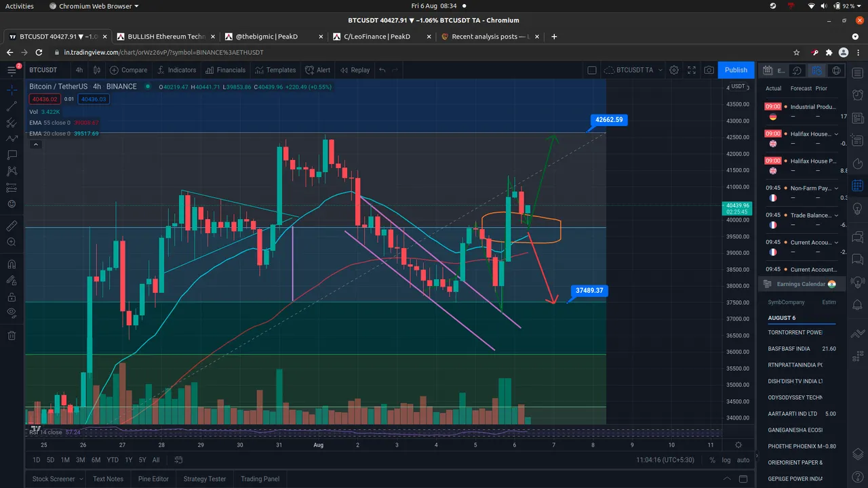The width and height of the screenshot is (868, 488).
Task: Open the select layout square icon
Action: click(591, 70)
